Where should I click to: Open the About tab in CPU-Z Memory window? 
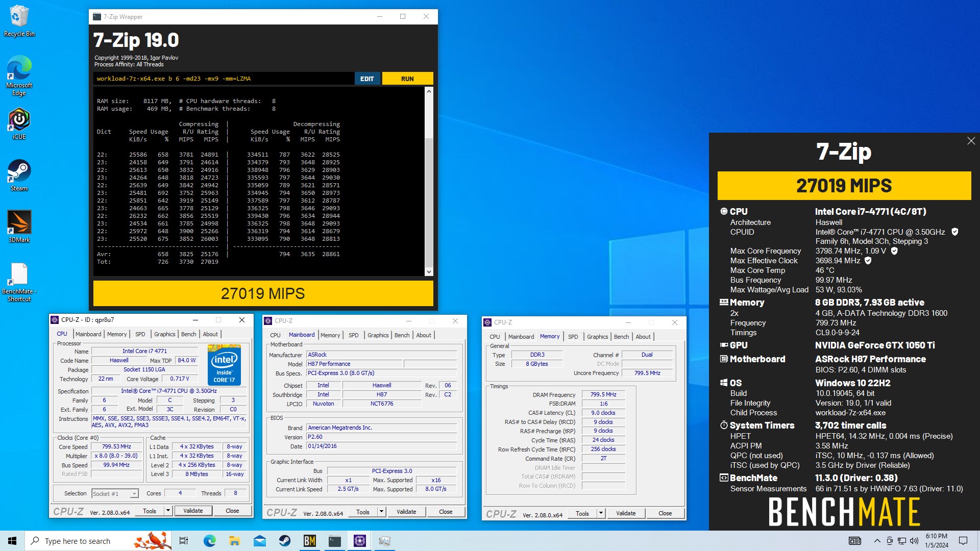coord(643,337)
